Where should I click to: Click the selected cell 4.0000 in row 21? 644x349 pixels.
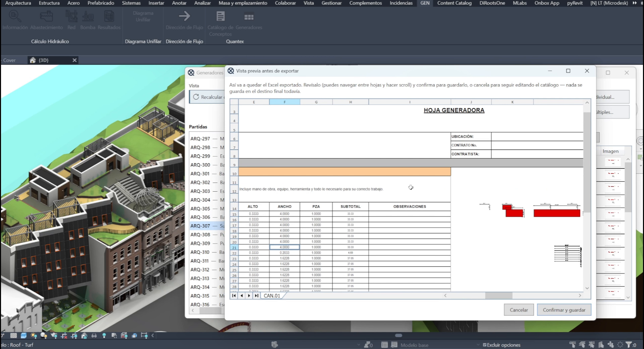click(284, 247)
